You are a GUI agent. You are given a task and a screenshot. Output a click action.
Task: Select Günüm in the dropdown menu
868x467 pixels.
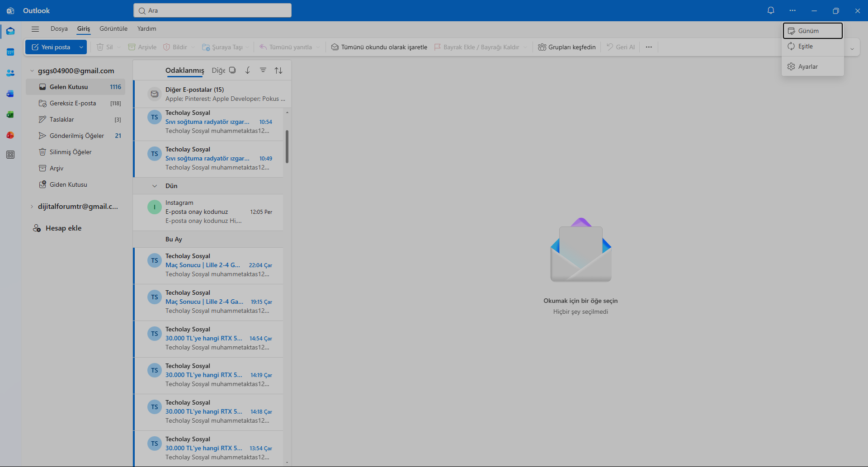tap(813, 31)
